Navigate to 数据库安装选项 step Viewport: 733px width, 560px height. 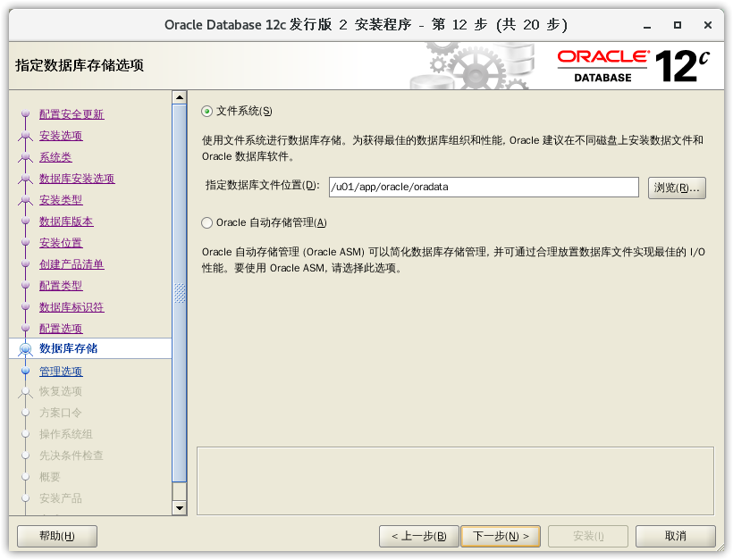(x=77, y=179)
